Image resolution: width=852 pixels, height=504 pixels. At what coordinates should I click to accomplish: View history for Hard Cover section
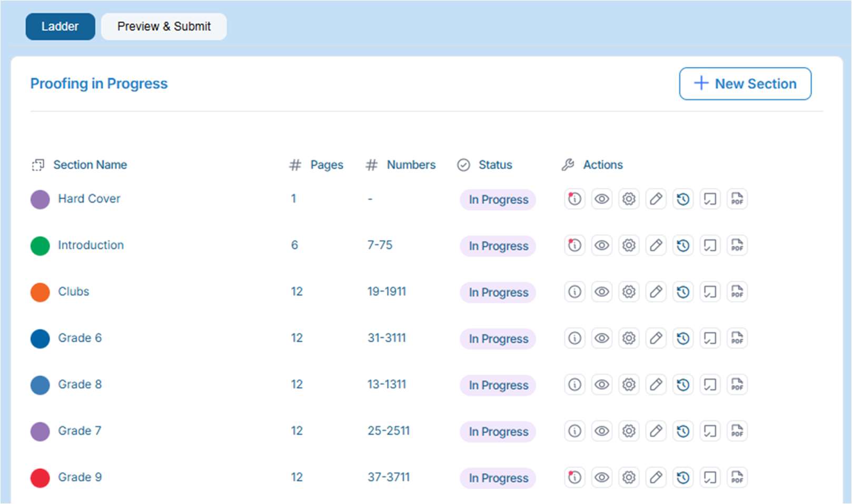click(683, 199)
